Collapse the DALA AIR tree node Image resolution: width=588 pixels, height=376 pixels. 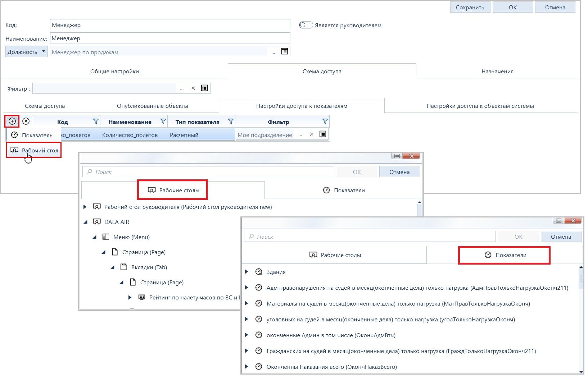pyautogui.click(x=85, y=222)
